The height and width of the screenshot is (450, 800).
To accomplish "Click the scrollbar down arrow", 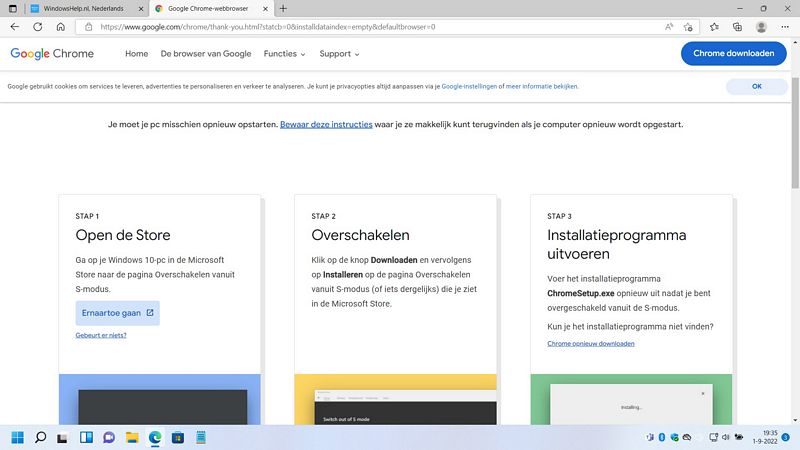I will coord(795,420).
